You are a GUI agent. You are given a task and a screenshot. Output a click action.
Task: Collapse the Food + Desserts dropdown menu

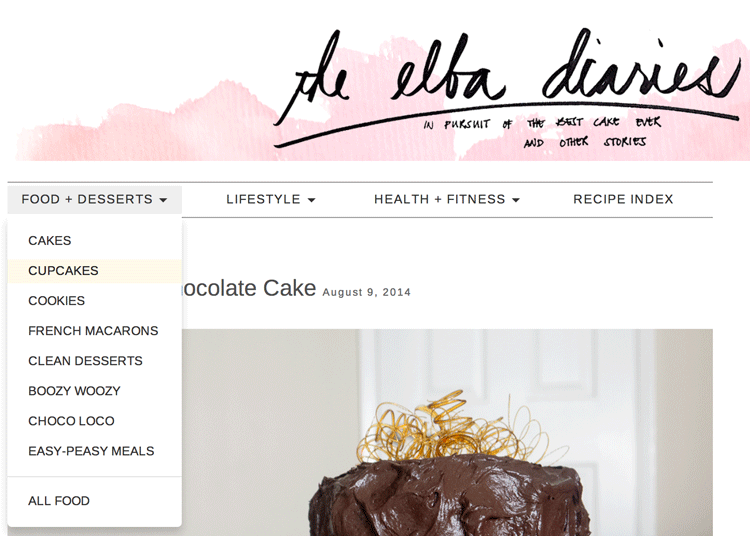tap(95, 199)
